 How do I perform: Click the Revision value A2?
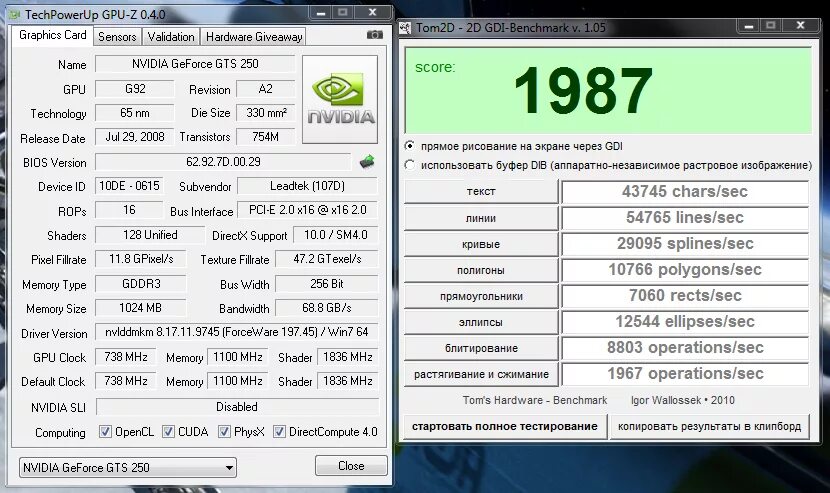click(x=265, y=88)
